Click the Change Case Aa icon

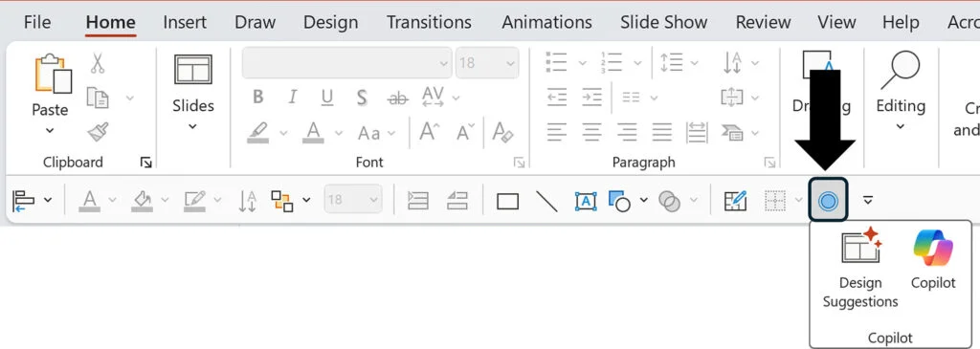tap(368, 133)
